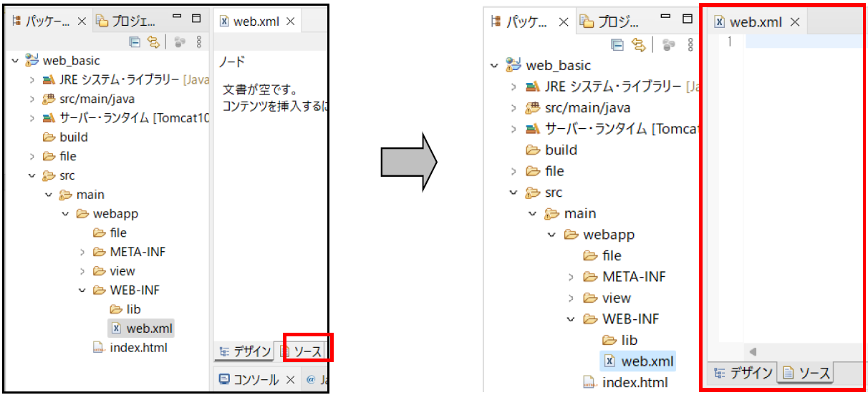This screenshot has width=868, height=395.
Task: Minimize the left package explorer view
Action: 178,19
